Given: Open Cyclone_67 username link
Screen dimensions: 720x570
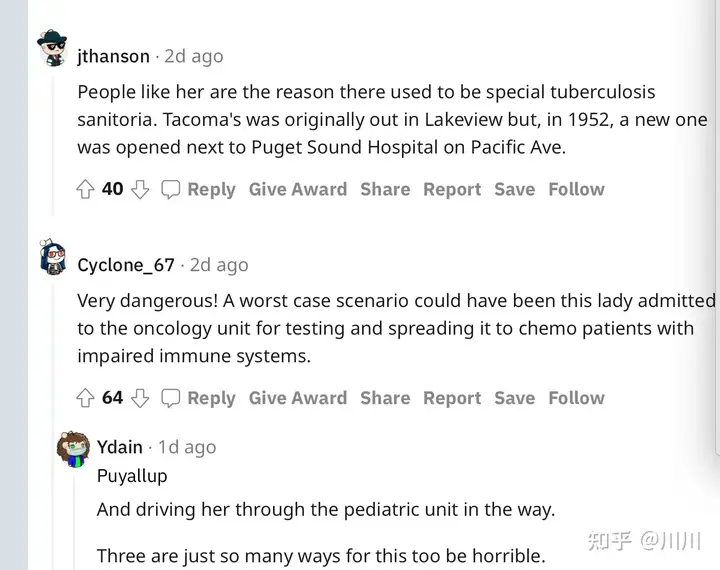Looking at the screenshot, I should pyautogui.click(x=126, y=265).
